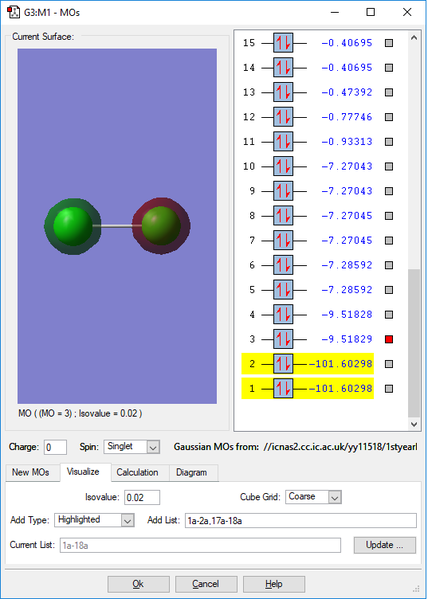Click the occupancy box for orbital 15
428x599 pixels.
click(283, 43)
